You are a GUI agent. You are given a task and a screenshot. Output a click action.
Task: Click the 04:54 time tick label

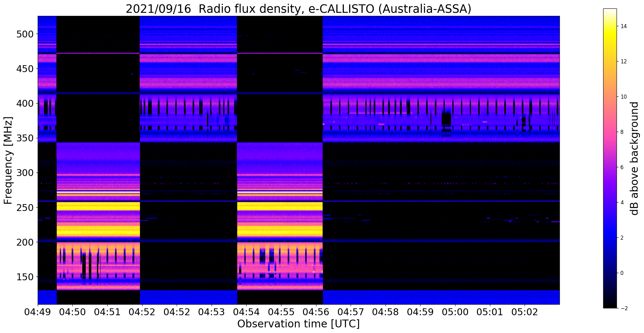[x=247, y=312]
